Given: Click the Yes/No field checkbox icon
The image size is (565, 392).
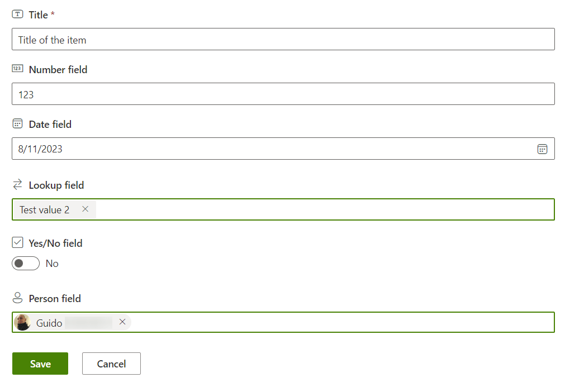Looking at the screenshot, I should coord(17,243).
